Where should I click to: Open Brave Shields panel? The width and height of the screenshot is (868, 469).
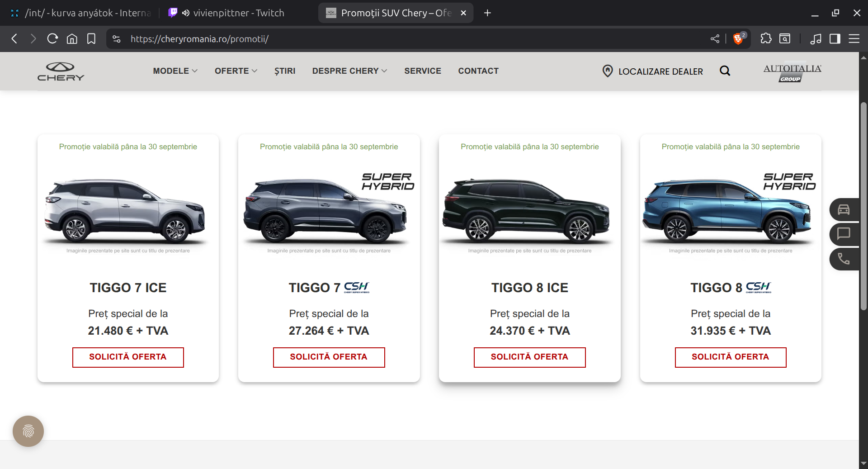click(739, 39)
